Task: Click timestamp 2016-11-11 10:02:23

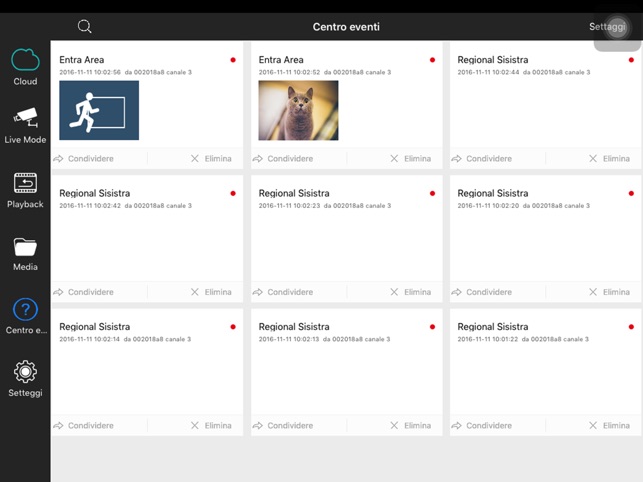Action: 289,206
